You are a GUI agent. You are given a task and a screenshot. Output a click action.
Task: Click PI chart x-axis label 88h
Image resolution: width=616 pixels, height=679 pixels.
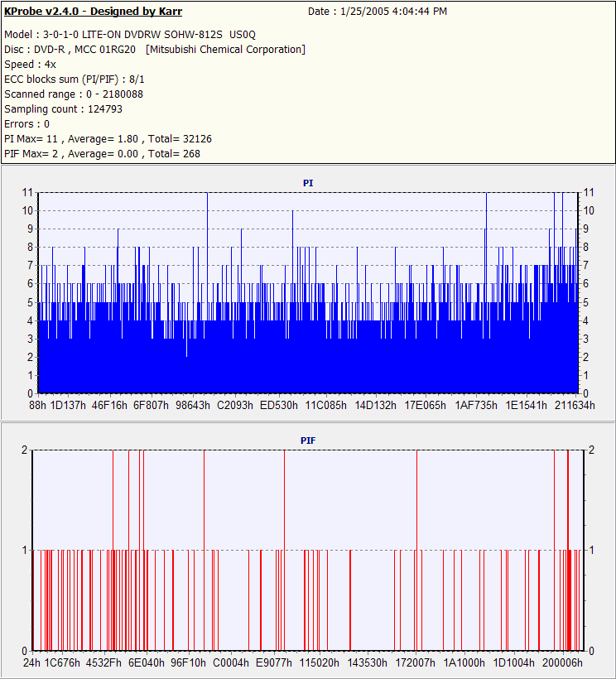37,405
